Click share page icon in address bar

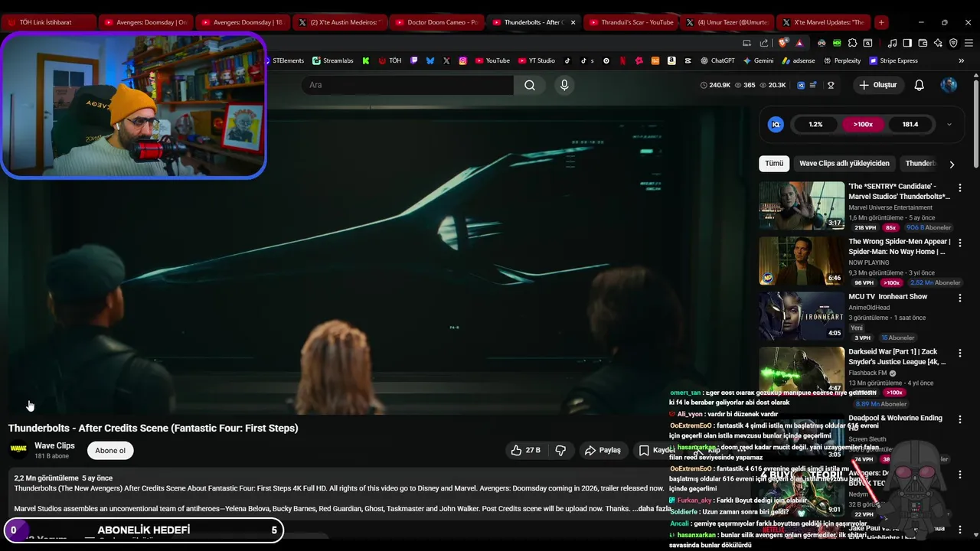coord(763,43)
